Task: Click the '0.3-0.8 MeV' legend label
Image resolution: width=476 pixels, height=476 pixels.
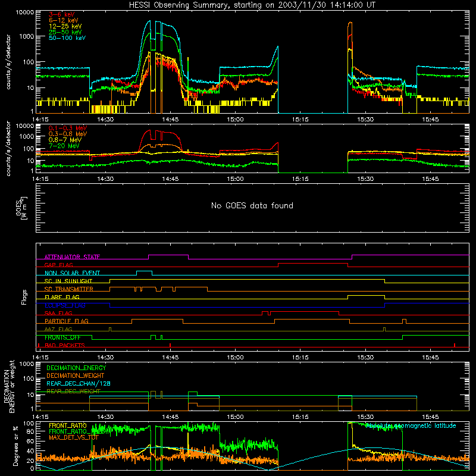Action: coord(68,134)
